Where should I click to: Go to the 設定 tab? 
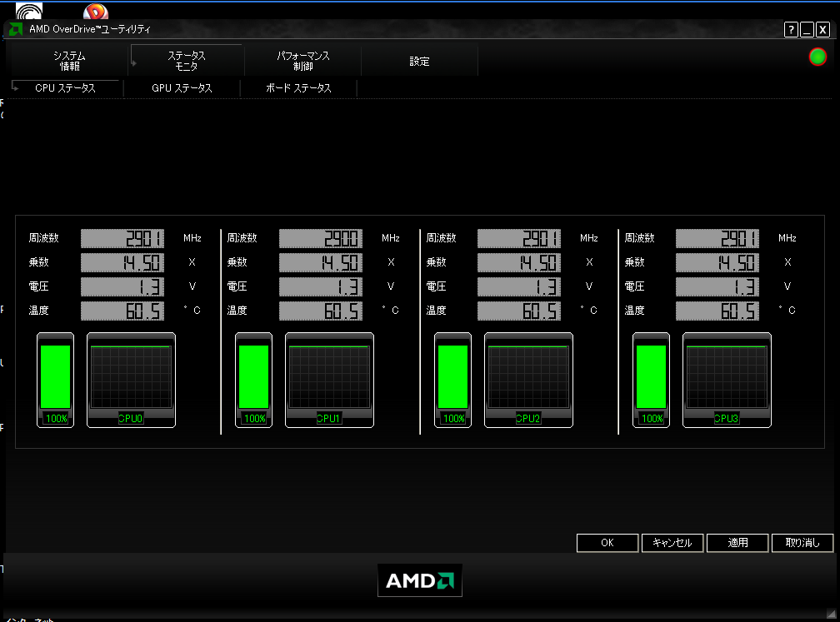tap(419, 61)
